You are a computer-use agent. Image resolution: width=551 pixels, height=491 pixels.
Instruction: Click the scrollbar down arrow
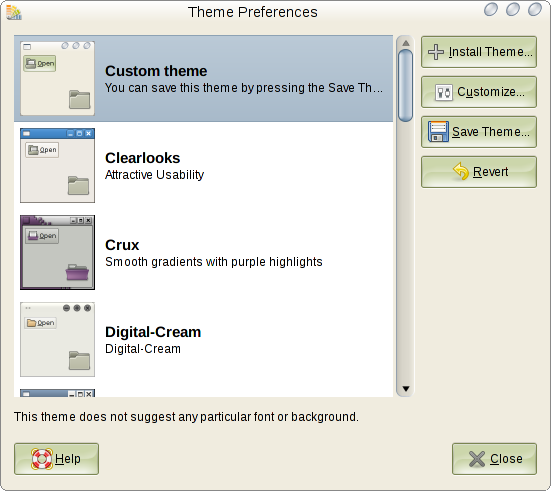pyautogui.click(x=406, y=388)
